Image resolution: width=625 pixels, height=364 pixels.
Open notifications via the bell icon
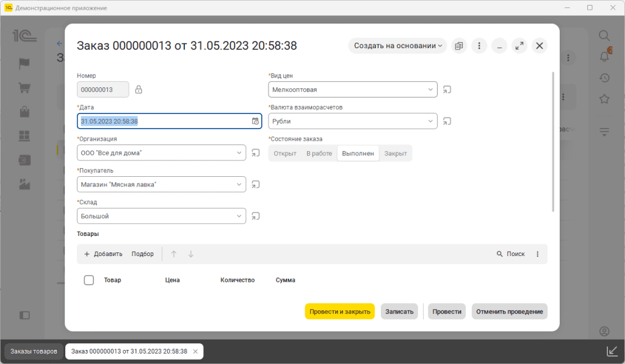pos(604,57)
